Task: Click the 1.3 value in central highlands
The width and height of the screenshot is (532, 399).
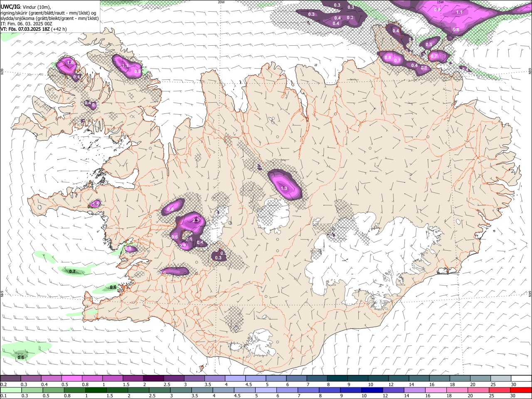Action: 284,189
